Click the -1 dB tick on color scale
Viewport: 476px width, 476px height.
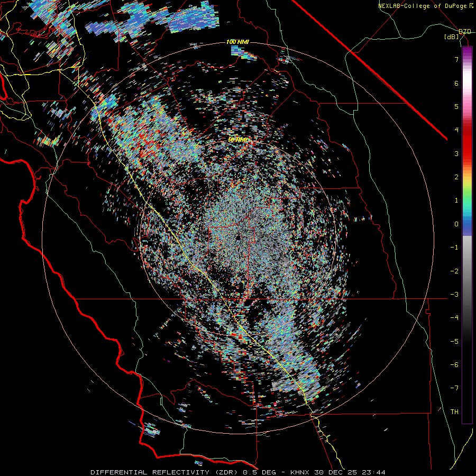coord(454,248)
